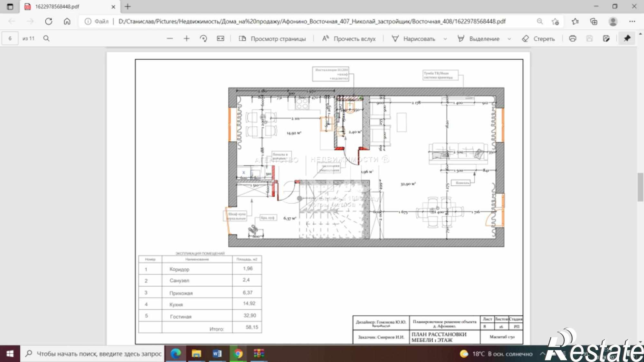This screenshot has width=644, height=362.
Task: Open the tab actions menu icon
Action: tap(10, 6)
